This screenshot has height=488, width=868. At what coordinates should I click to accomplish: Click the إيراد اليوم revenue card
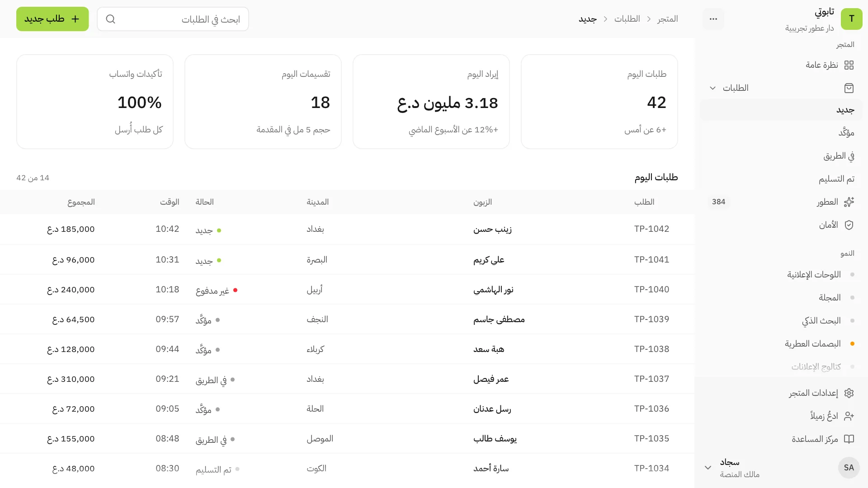[x=431, y=102]
